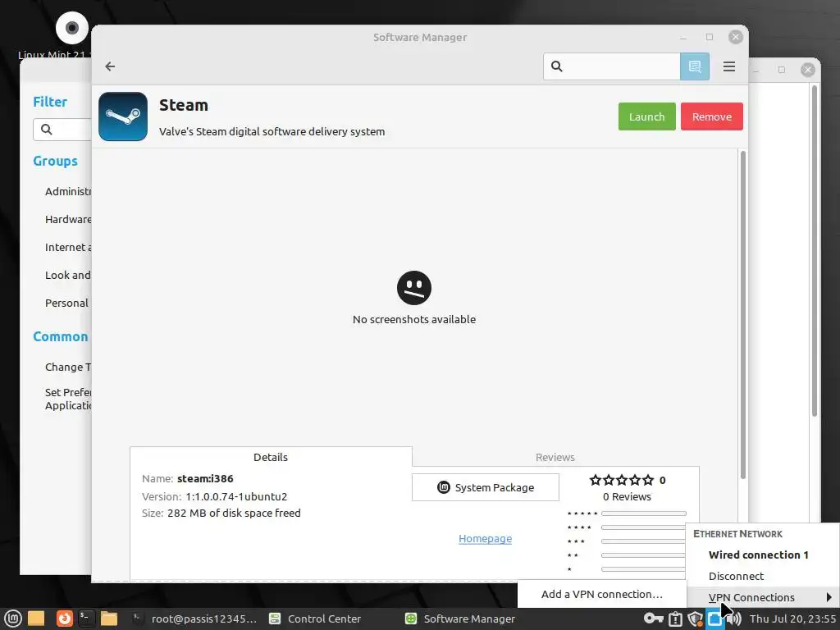Viewport: 840px width, 630px height.
Task: Remove the Steam package
Action: coord(711,116)
